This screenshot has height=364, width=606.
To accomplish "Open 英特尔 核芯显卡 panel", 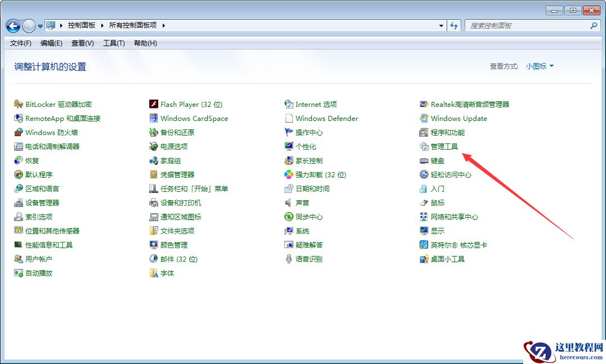I will click(460, 245).
